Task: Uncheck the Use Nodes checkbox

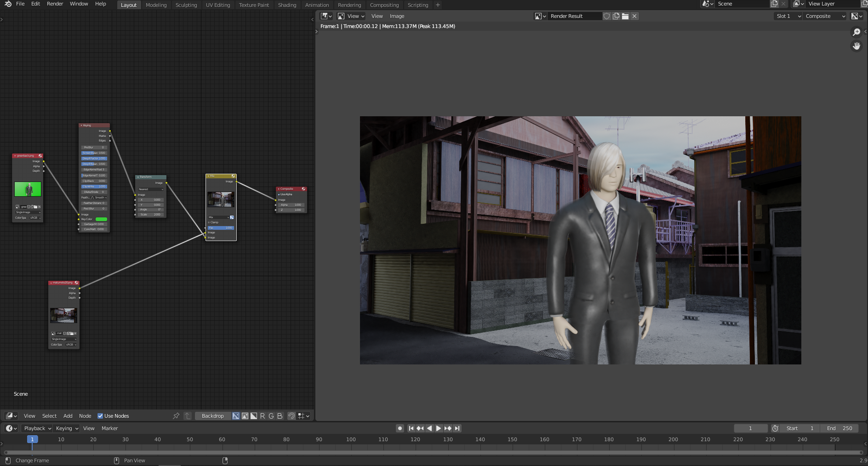Action: pyautogui.click(x=100, y=416)
